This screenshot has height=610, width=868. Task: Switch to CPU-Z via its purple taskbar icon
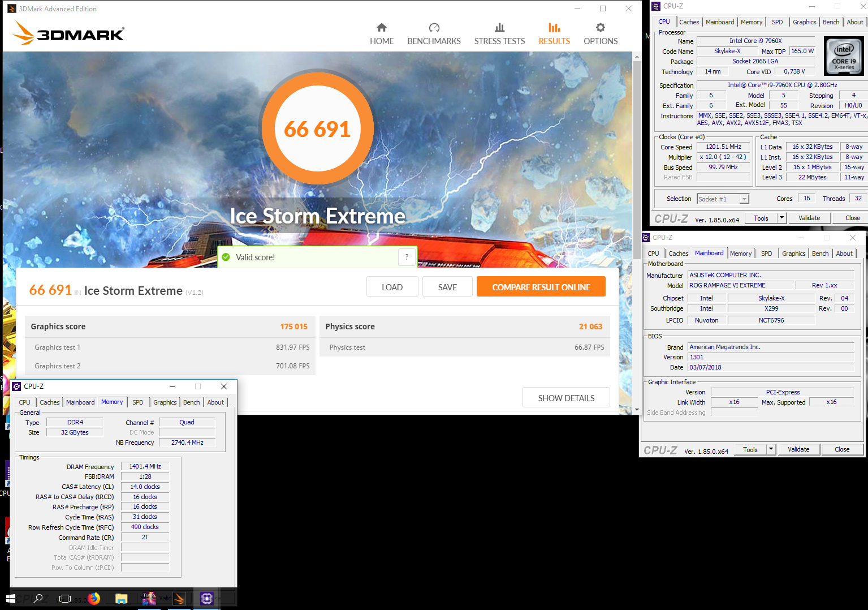tap(207, 599)
